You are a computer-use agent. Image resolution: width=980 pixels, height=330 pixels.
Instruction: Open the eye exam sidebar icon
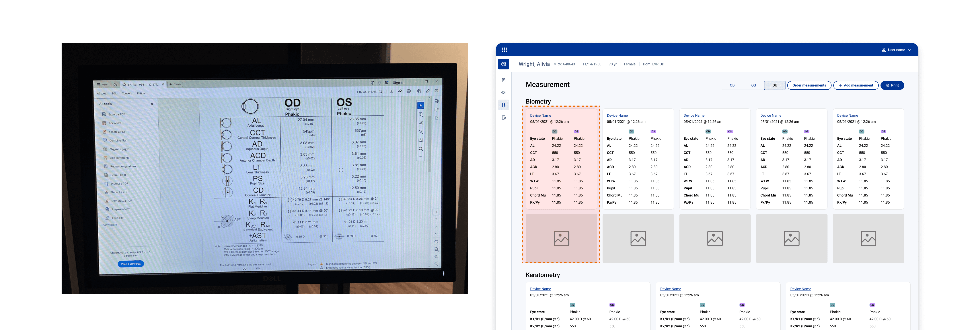503,92
